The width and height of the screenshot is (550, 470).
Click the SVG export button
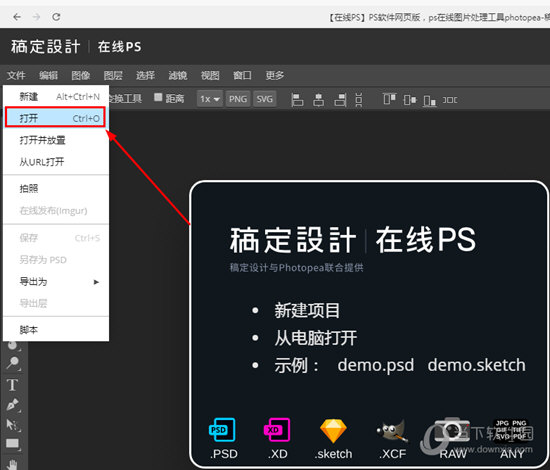265,99
